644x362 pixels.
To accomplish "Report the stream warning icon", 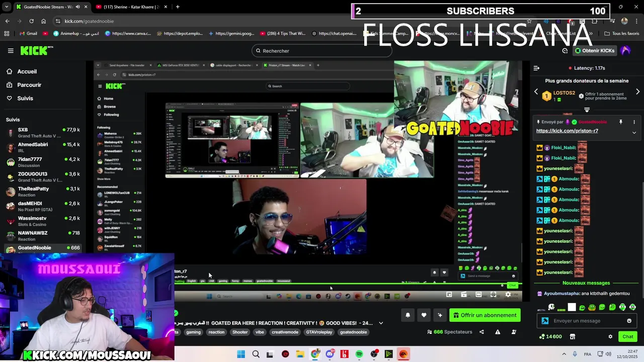I will 498,332.
